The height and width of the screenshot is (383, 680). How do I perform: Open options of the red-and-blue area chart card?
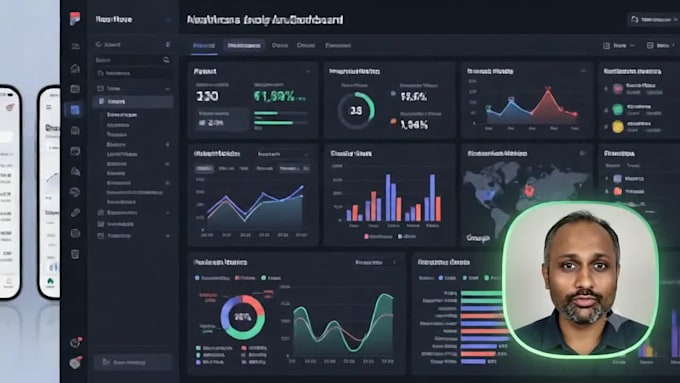[583, 71]
